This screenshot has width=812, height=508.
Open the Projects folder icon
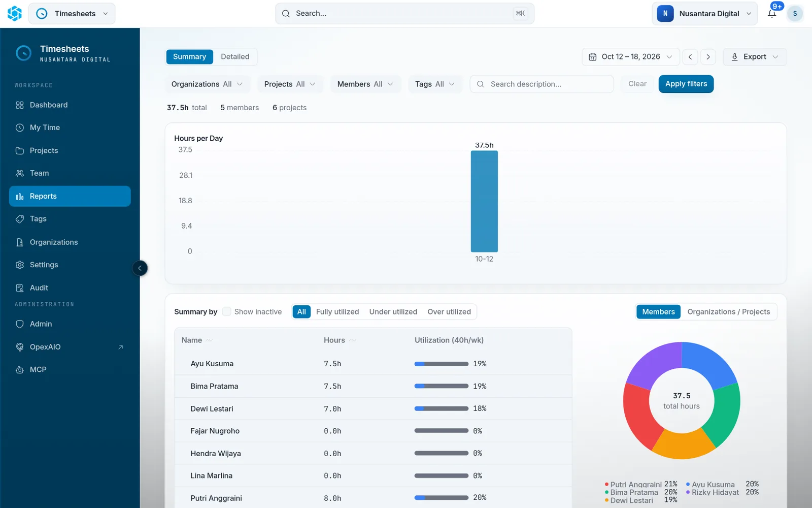[x=20, y=151]
